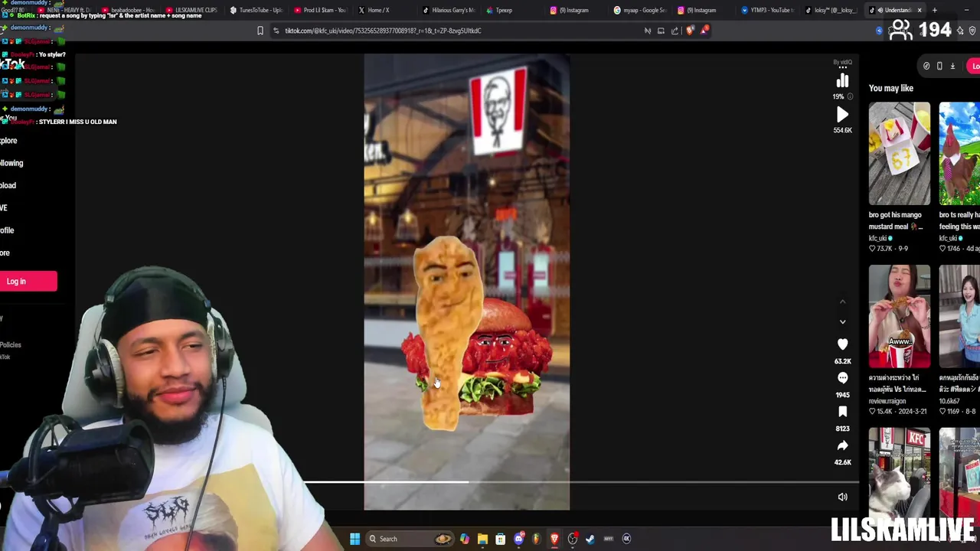Visit the review.raigon profile link
Image resolution: width=980 pixels, height=551 pixels.
(x=887, y=401)
